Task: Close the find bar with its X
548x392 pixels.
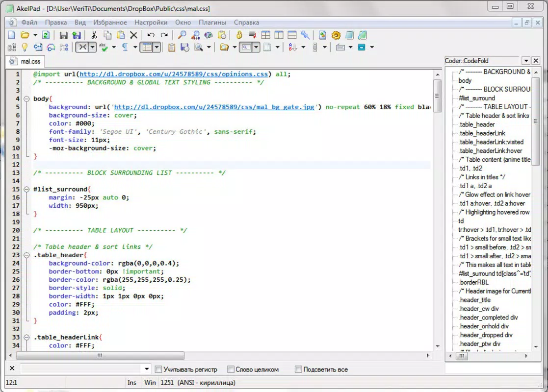Action: point(12,368)
